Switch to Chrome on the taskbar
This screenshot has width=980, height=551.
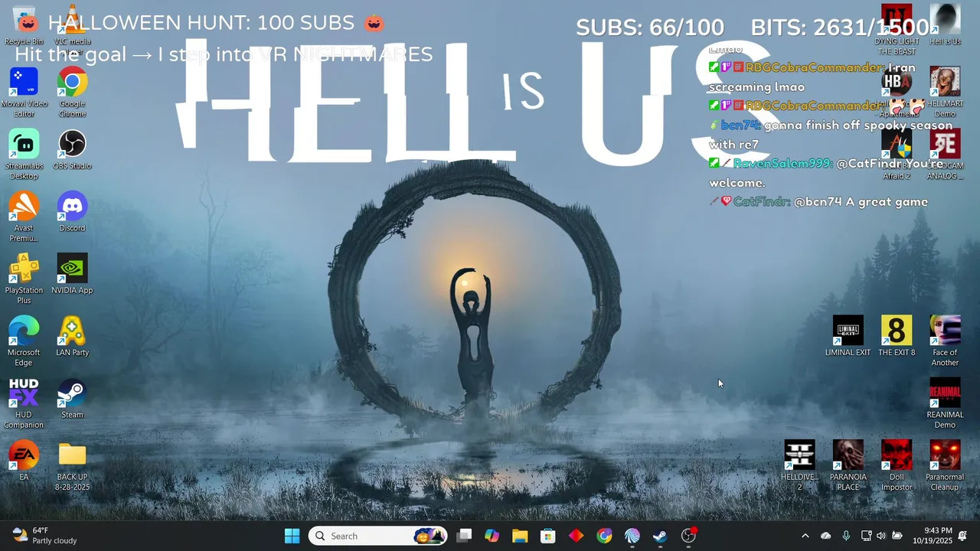pyautogui.click(x=605, y=536)
